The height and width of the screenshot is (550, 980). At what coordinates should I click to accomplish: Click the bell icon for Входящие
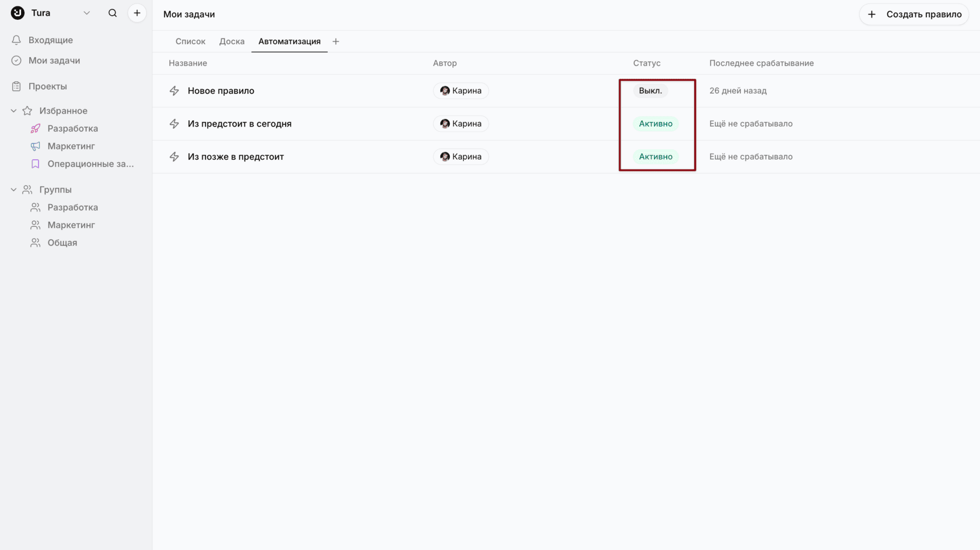pos(16,40)
